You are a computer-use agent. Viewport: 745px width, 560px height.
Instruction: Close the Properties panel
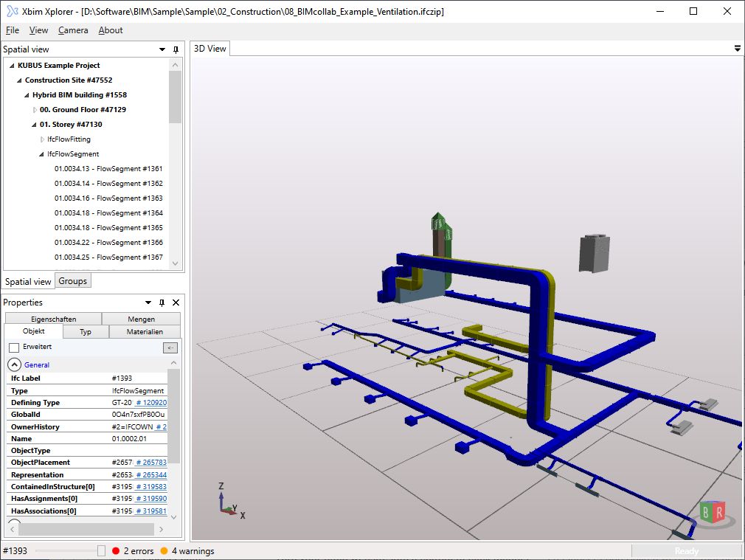[x=176, y=303]
